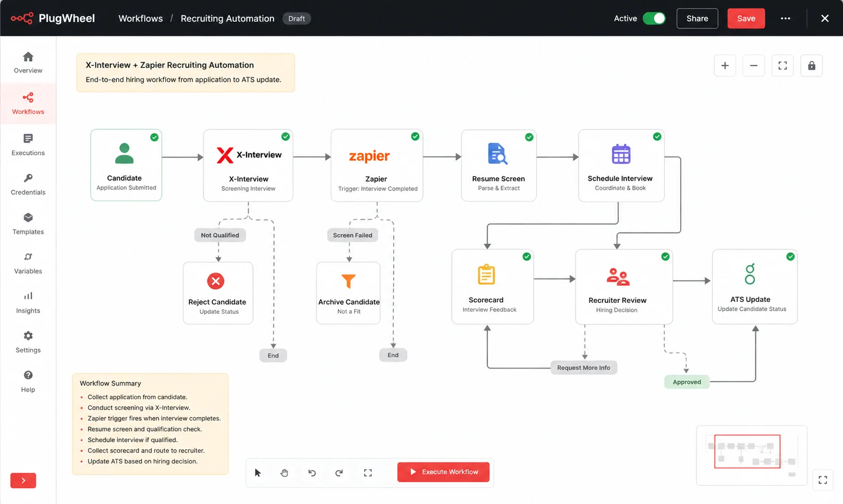This screenshot has height=504, width=843.
Task: Expand the sidebar with red chevron button
Action: [23, 481]
